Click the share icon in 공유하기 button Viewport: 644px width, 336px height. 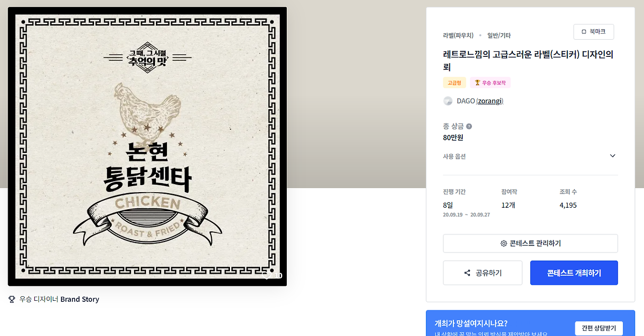click(467, 273)
